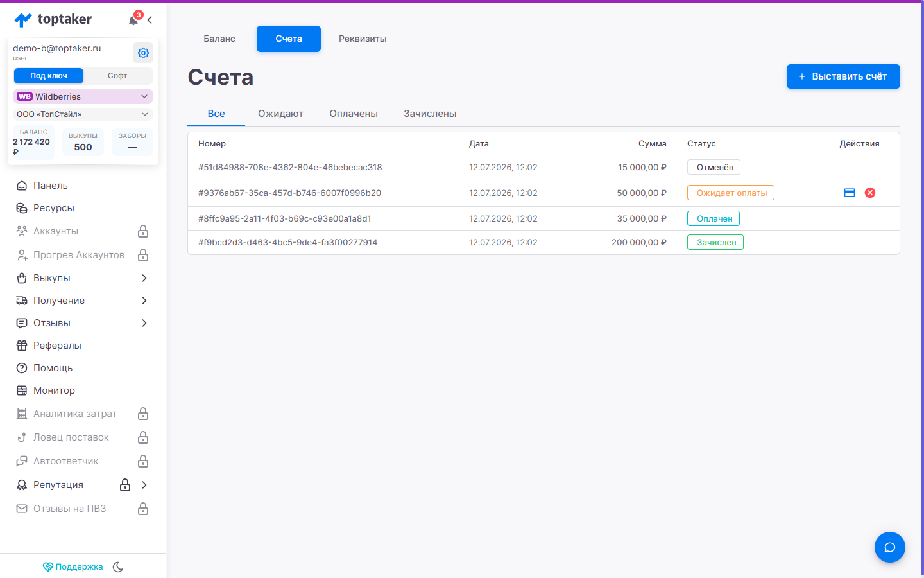The width and height of the screenshot is (924, 578).
Task: Open notifications bell with badge
Action: [x=133, y=19]
